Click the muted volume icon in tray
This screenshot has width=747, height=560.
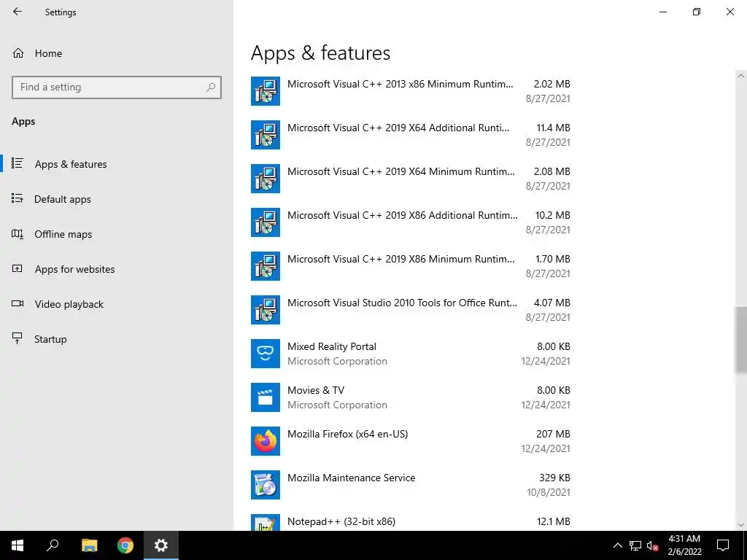click(653, 545)
